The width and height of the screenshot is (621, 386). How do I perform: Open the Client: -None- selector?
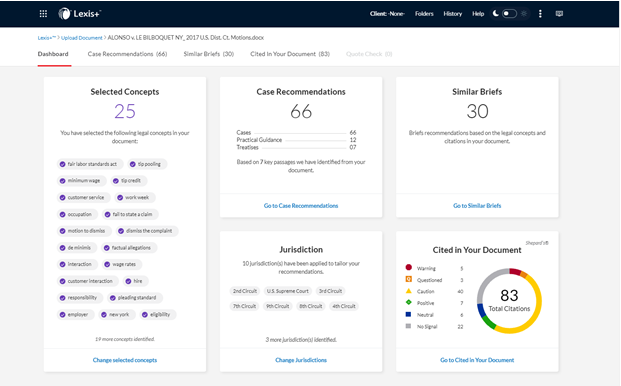tap(387, 14)
